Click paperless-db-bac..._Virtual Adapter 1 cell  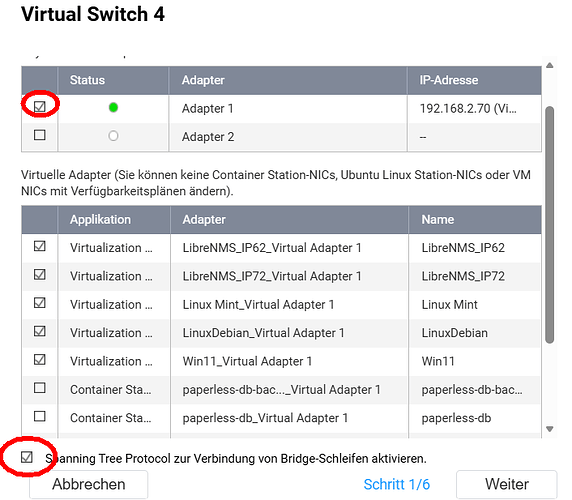289,390
